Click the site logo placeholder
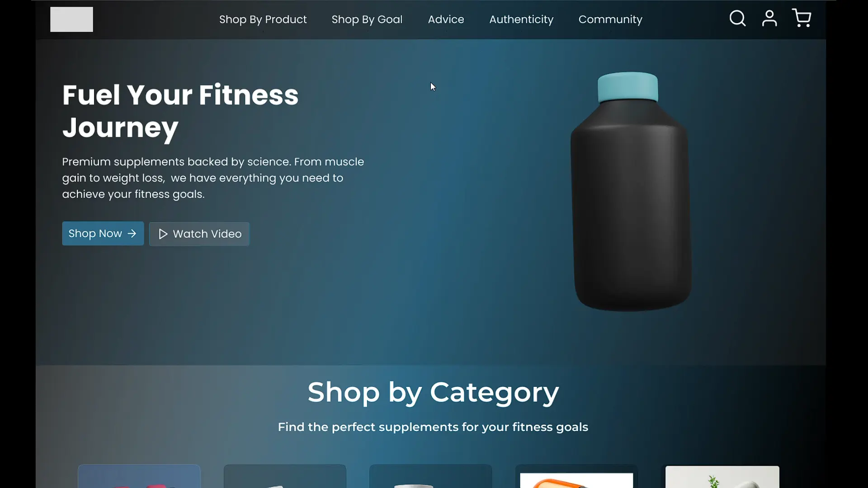Image resolution: width=868 pixels, height=488 pixels. [71, 19]
